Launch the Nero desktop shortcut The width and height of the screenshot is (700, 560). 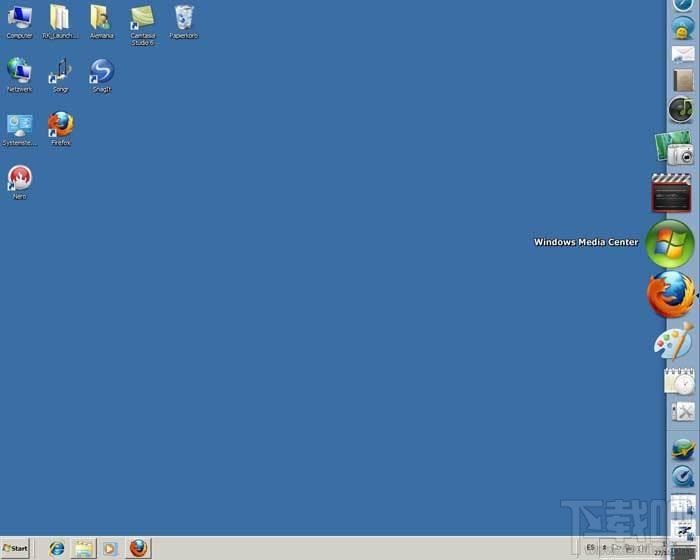[19, 182]
